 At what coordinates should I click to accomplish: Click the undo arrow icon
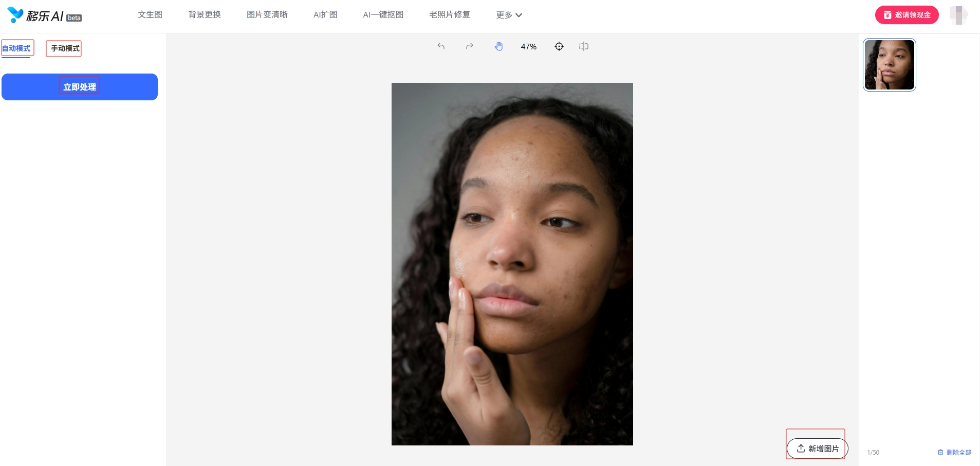click(x=441, y=46)
